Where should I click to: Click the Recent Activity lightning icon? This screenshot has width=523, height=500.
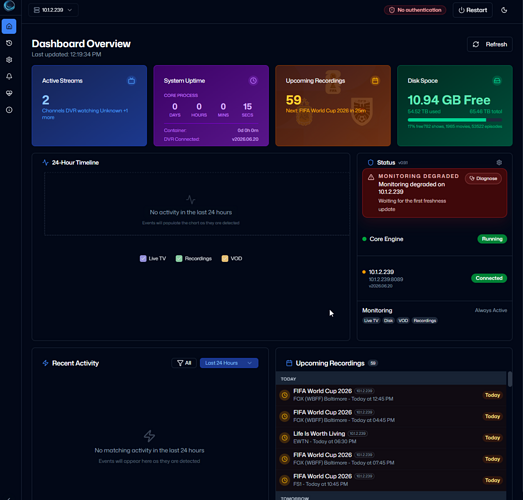(x=45, y=363)
